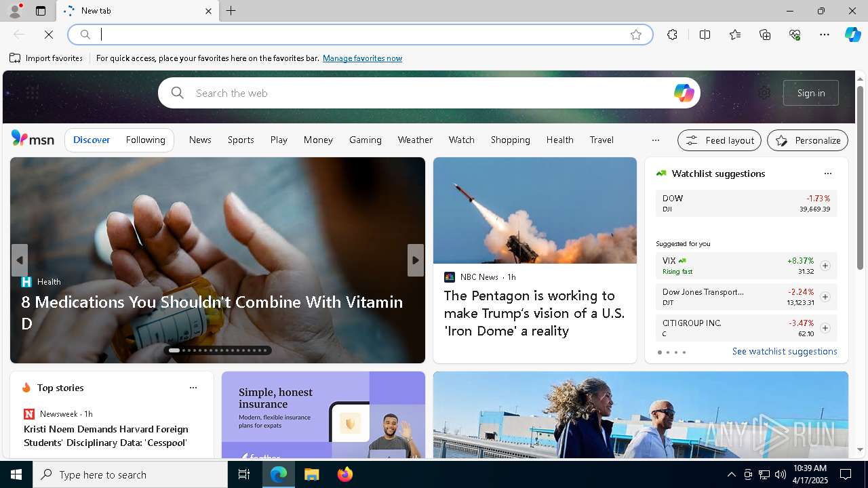Open the Play section
868x488 pixels.
pos(279,140)
